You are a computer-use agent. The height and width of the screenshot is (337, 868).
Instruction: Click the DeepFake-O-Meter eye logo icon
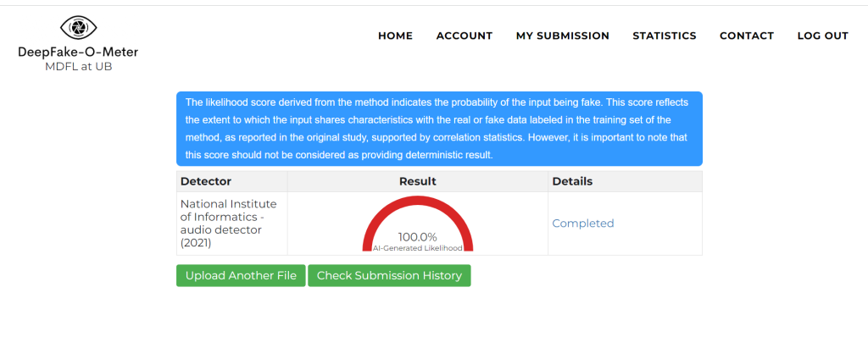click(x=78, y=26)
